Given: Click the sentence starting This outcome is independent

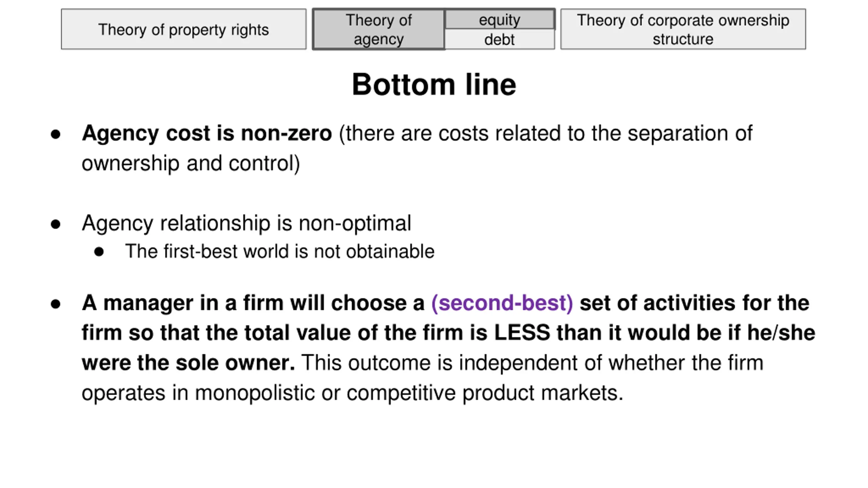Looking at the screenshot, I should coord(532,363).
